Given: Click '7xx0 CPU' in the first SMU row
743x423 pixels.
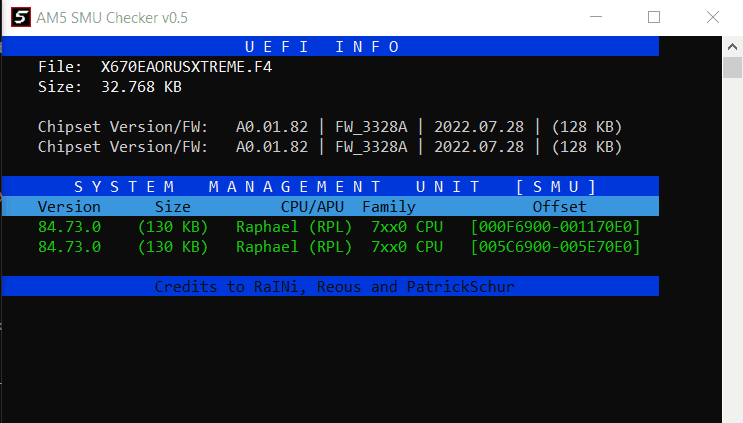Looking at the screenshot, I should [x=407, y=227].
